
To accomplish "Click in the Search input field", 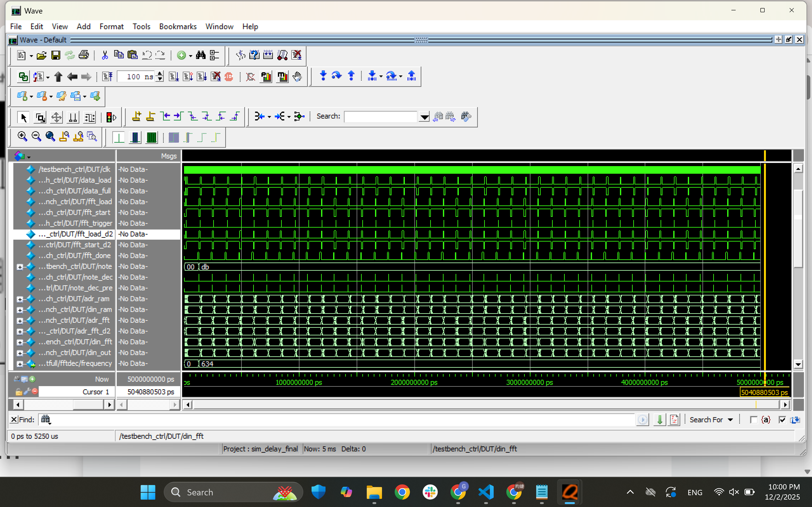I will (x=380, y=117).
